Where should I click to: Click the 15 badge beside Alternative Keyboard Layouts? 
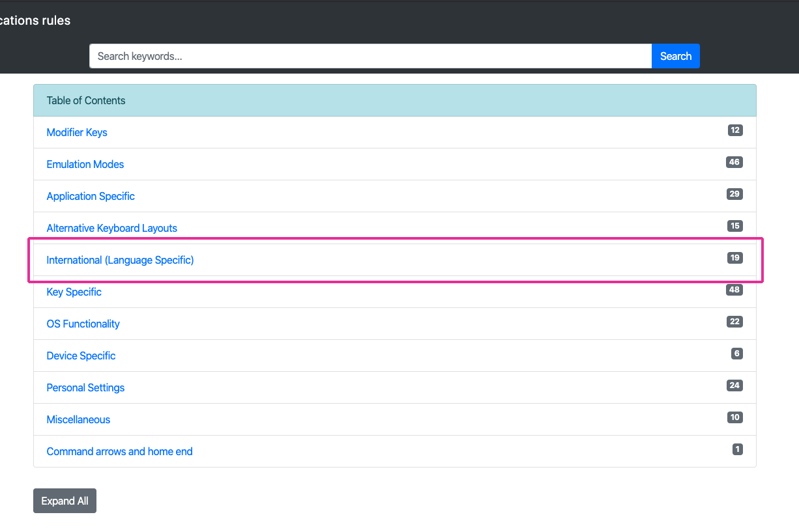pos(735,226)
